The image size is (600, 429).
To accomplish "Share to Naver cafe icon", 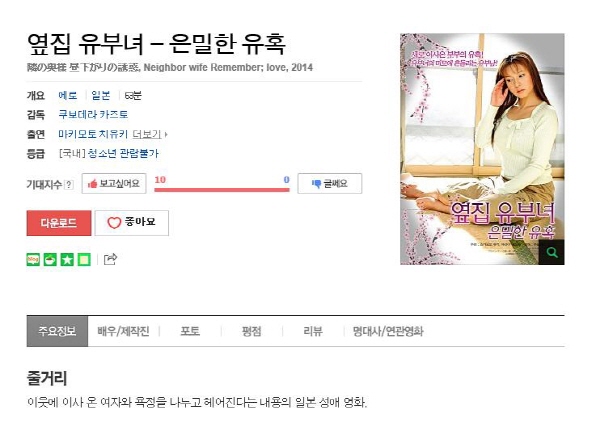I will 50,259.
